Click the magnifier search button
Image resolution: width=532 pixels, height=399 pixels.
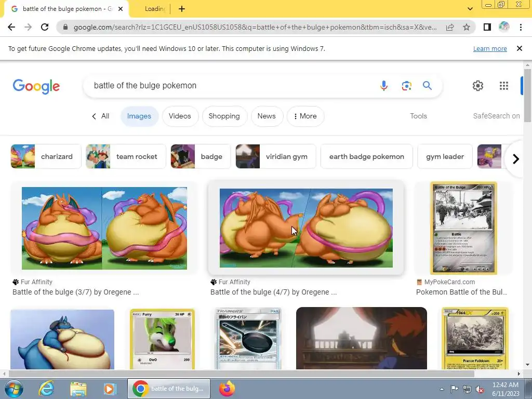point(427,86)
